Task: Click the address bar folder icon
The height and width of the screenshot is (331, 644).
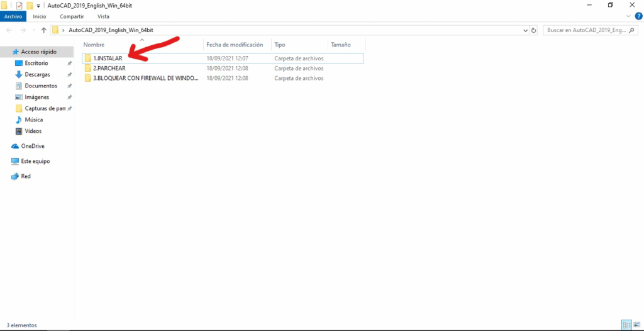Action: [x=55, y=30]
